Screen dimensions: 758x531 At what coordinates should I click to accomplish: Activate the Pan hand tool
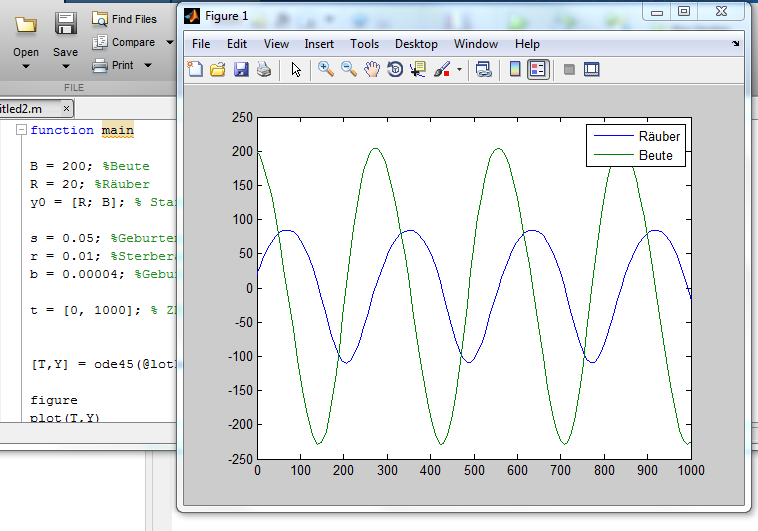coord(372,69)
